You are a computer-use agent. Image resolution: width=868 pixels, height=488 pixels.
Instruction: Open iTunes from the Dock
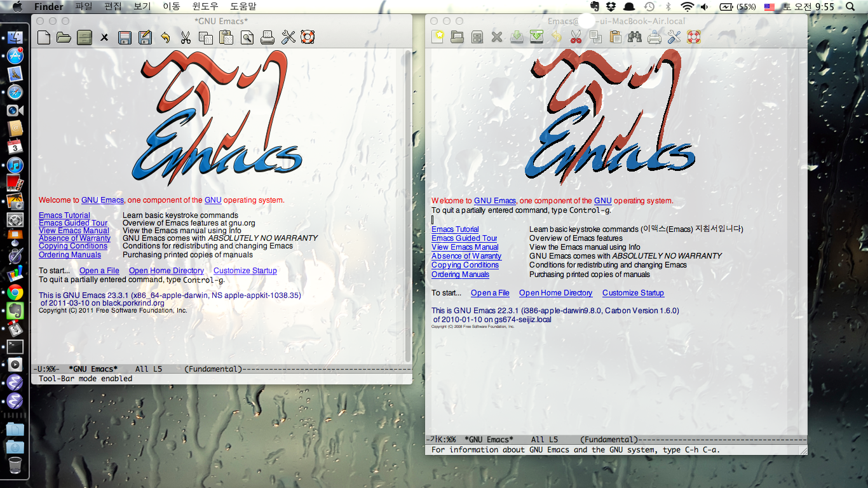15,165
